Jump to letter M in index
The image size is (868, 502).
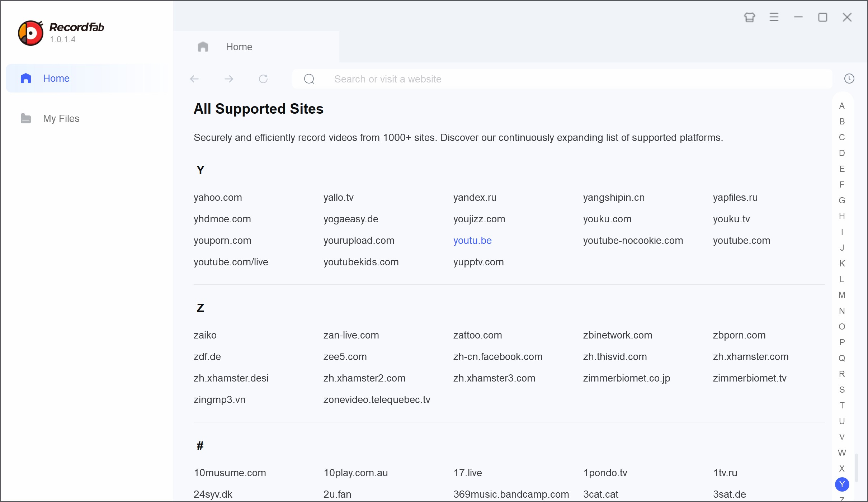point(842,295)
